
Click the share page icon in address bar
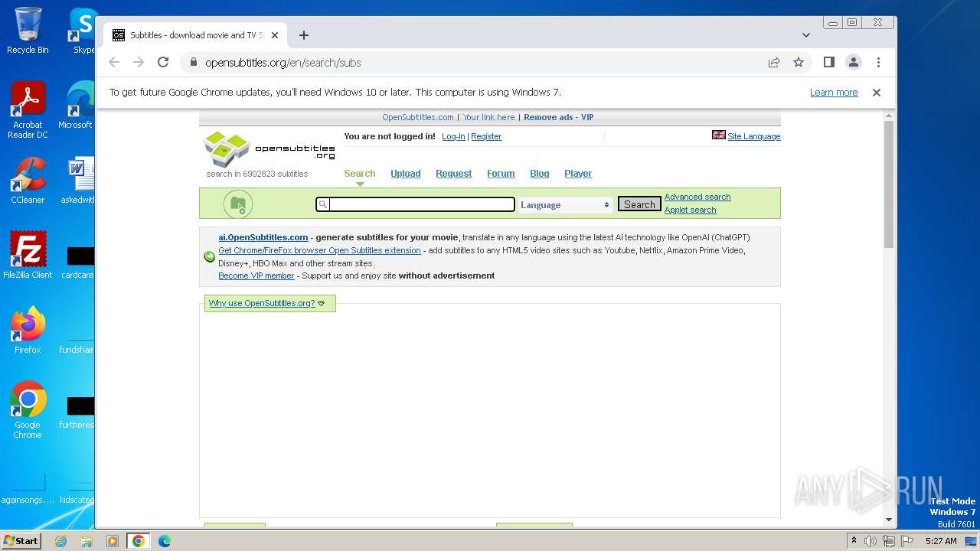coord(774,63)
